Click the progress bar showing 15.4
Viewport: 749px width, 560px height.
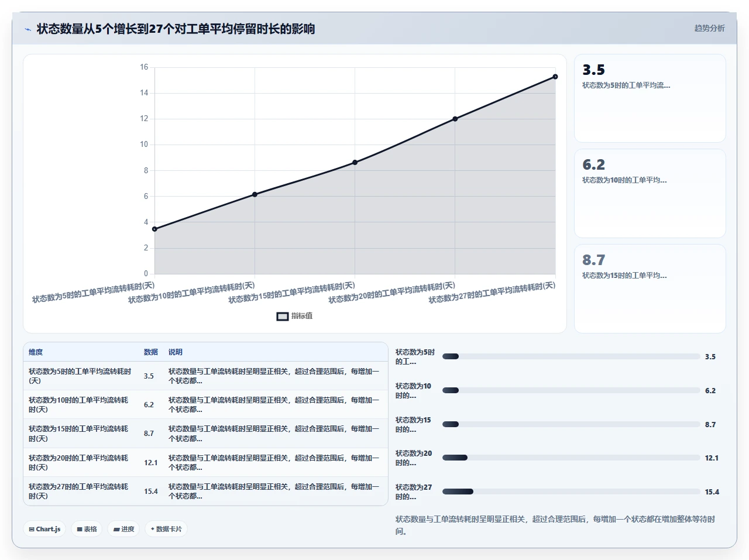click(x=571, y=492)
